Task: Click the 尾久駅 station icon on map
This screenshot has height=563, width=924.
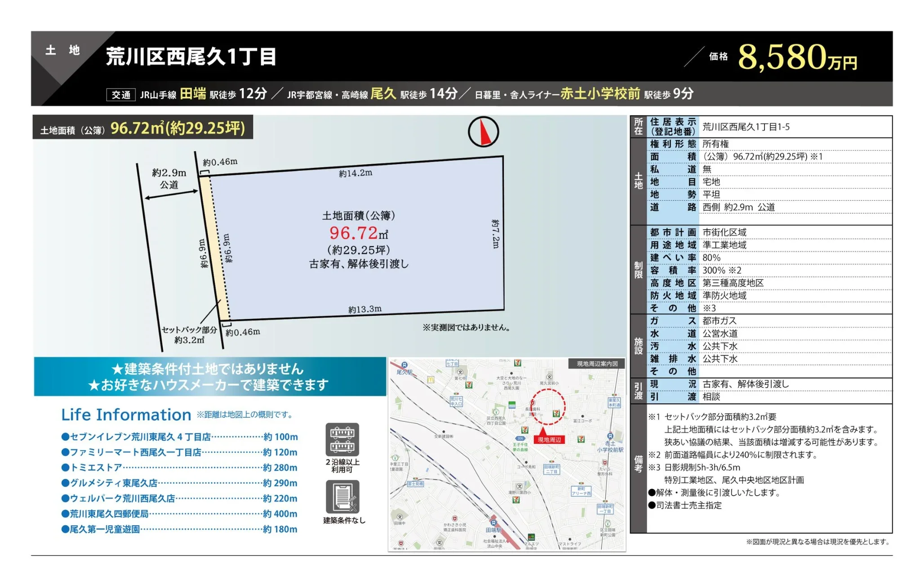Action: (x=404, y=365)
